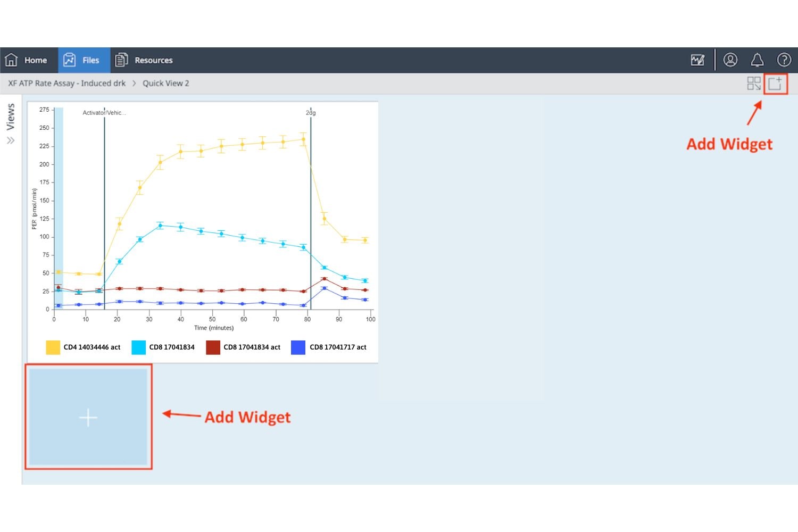Click yellow CD4 14034446 act legend swatch

coord(53,347)
